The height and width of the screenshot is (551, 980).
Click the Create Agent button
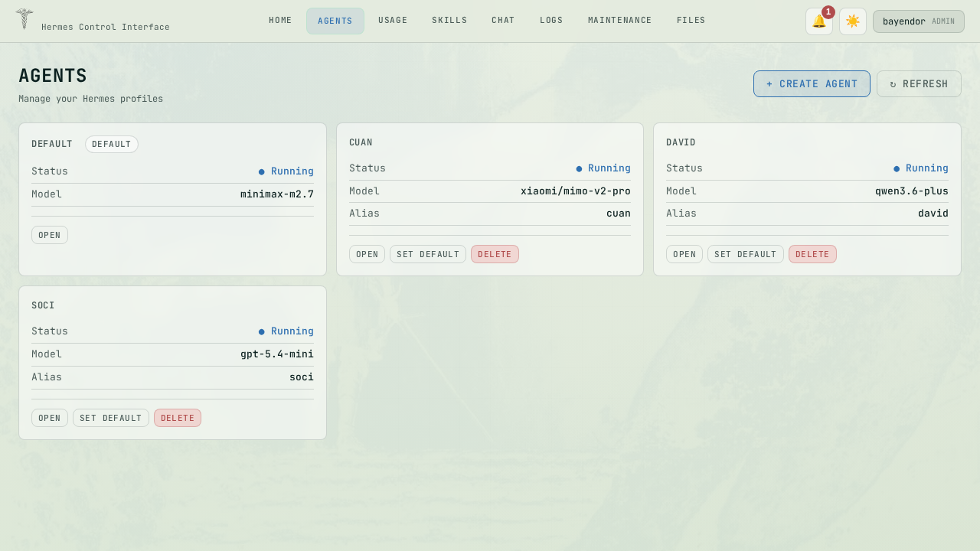(x=812, y=84)
